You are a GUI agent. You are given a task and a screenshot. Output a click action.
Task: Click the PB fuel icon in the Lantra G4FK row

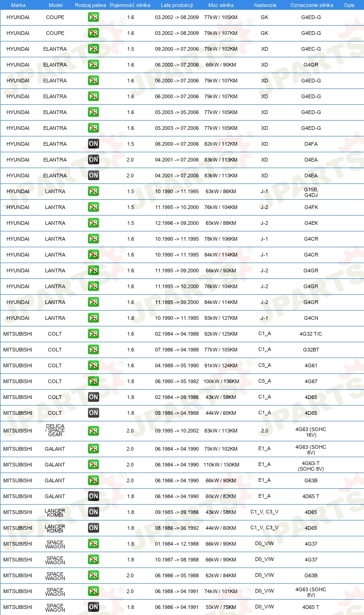[x=94, y=207]
